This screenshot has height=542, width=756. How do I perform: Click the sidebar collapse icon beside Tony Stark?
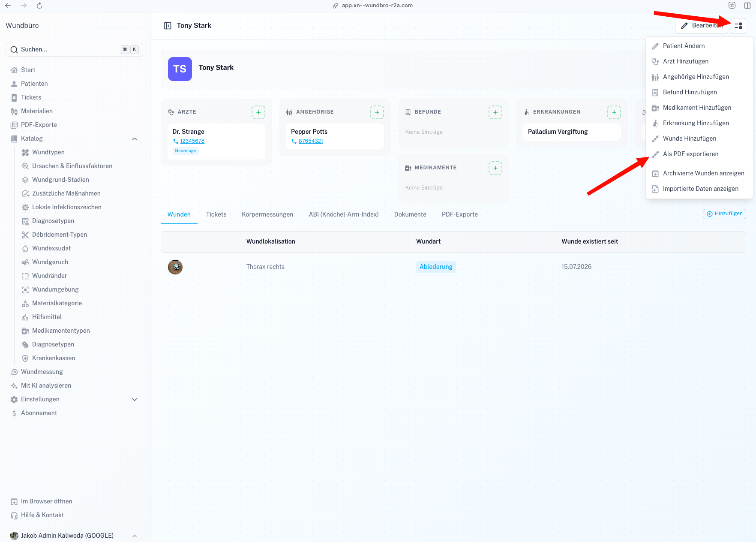pos(168,26)
